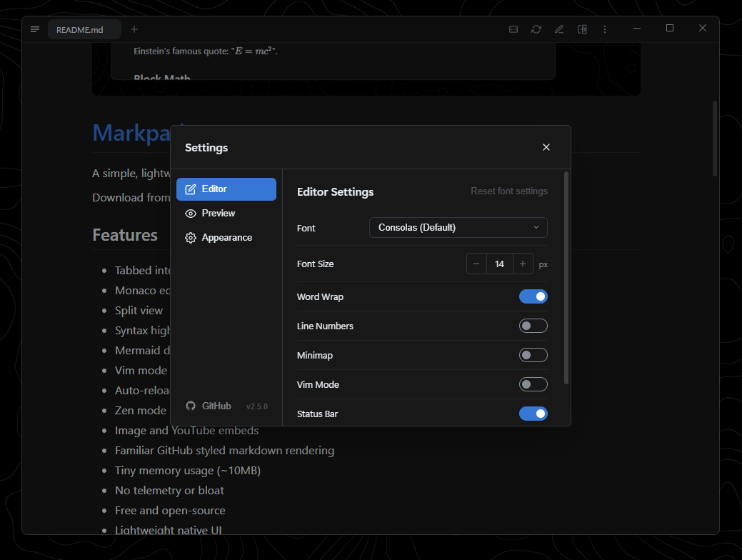The height and width of the screenshot is (560, 742).
Task: Select the edit pencil icon in the titlebar
Action: (x=559, y=29)
